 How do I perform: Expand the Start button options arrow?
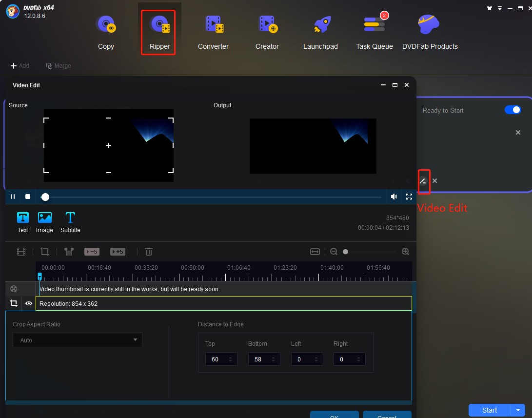click(518, 410)
